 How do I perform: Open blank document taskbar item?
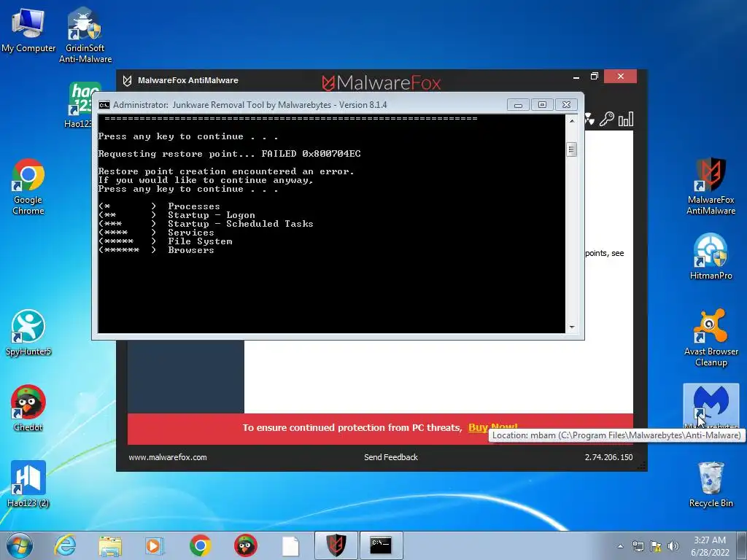[x=290, y=545]
